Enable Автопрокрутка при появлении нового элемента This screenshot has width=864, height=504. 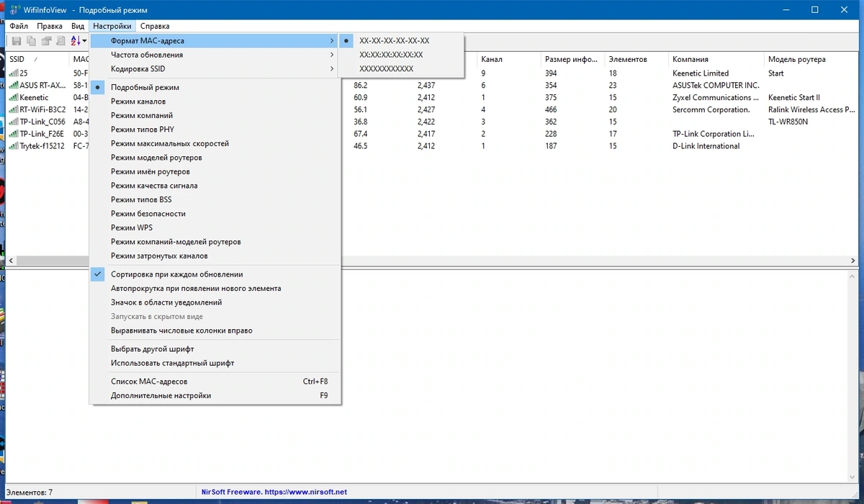point(215,289)
